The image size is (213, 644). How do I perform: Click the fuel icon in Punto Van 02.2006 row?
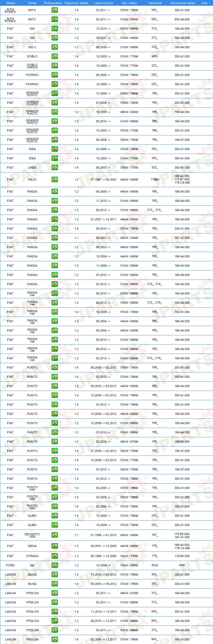point(54,506)
